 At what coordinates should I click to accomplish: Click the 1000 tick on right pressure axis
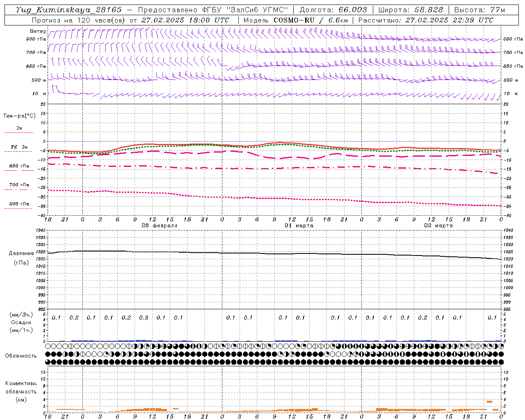(x=508, y=288)
